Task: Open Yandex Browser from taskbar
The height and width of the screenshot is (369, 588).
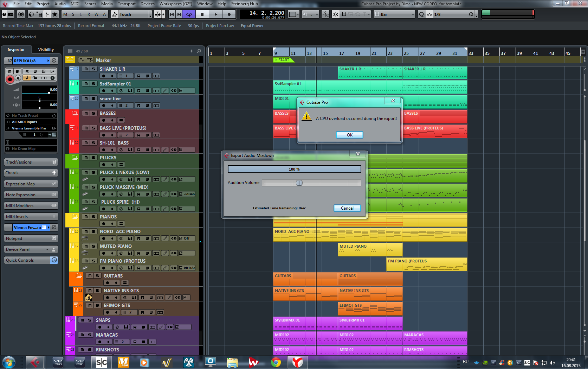Action: pyautogui.click(x=297, y=362)
